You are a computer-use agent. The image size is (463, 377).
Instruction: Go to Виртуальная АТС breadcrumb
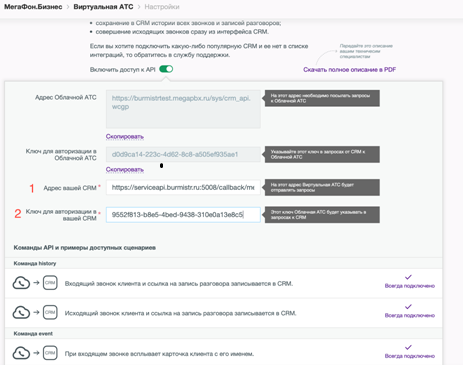[103, 7]
